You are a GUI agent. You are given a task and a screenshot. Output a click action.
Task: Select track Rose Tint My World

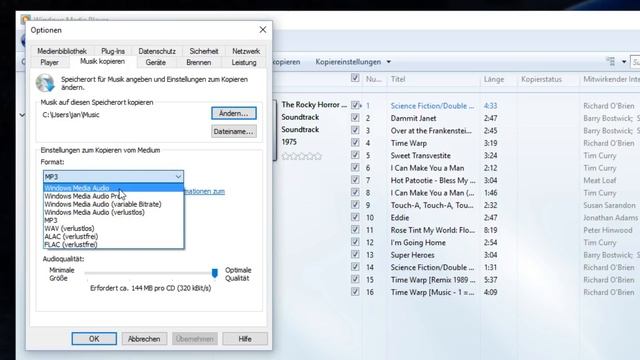pyautogui.click(x=433, y=230)
